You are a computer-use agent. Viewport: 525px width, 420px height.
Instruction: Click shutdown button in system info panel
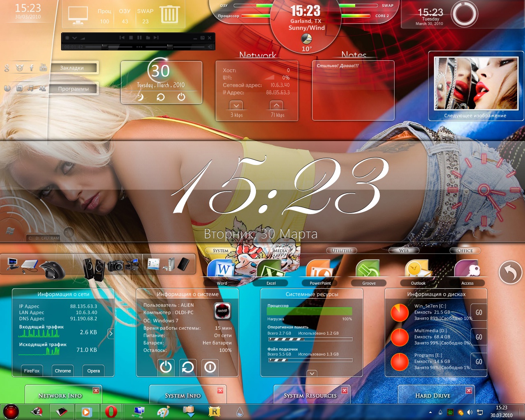coord(166,367)
